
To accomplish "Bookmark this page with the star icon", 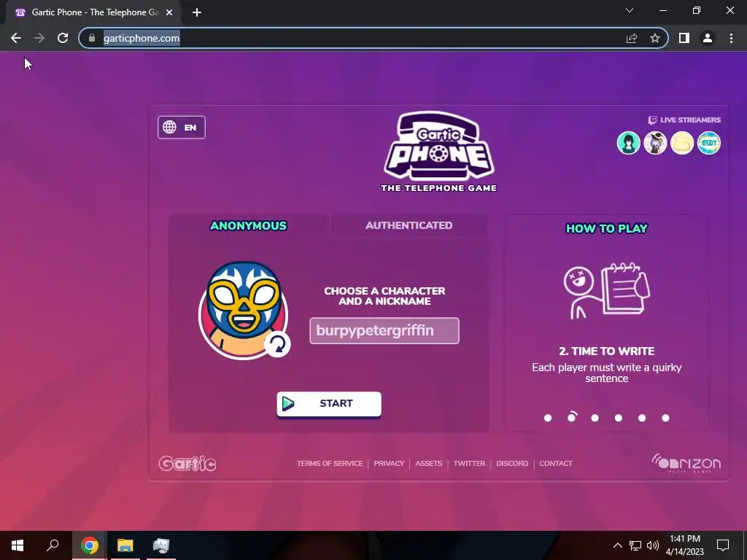I will [655, 38].
